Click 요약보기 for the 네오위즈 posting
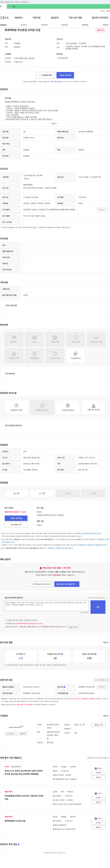The image size is (110, 868). click(98, 798)
